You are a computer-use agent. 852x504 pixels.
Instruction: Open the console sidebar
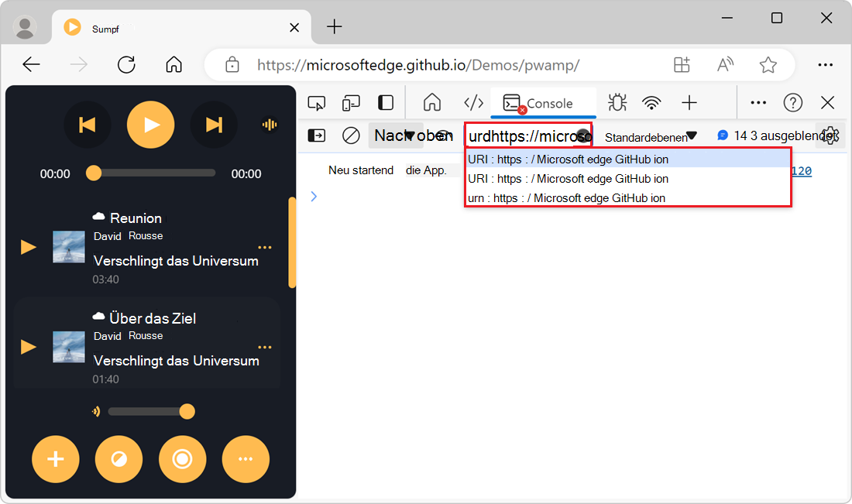click(x=317, y=135)
